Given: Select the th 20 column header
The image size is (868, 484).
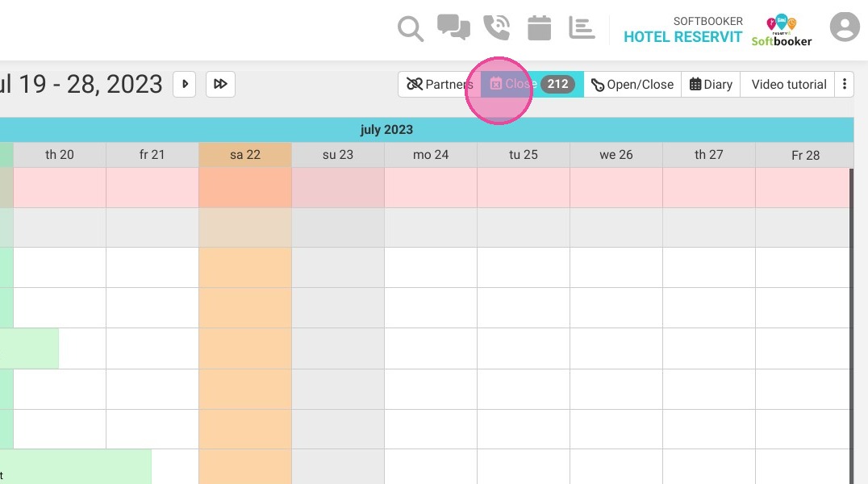Looking at the screenshot, I should click(60, 155).
